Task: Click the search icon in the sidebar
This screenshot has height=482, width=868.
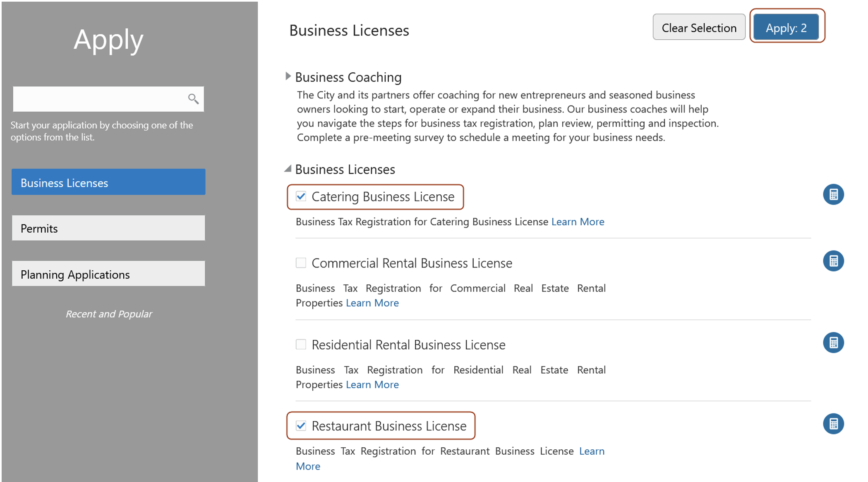Action: coord(193,99)
